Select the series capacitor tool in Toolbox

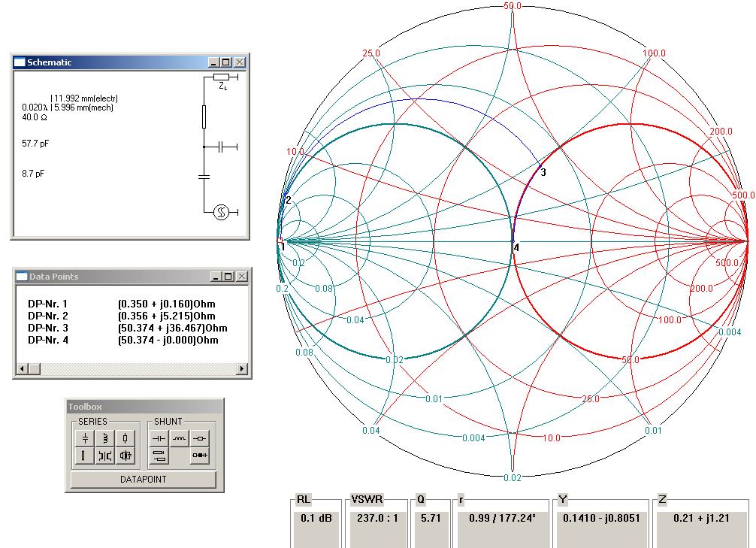(85, 438)
